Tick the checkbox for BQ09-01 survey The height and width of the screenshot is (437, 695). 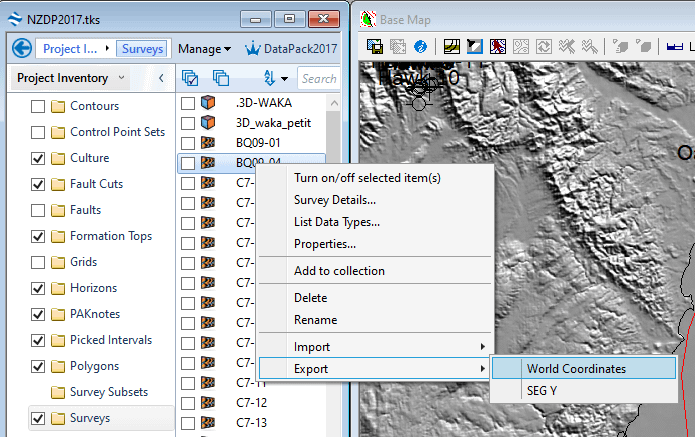[x=187, y=143]
